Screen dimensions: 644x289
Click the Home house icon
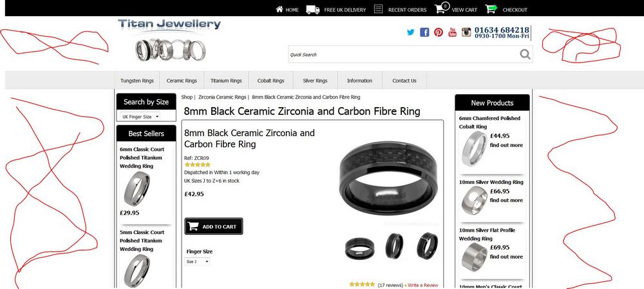(x=279, y=9)
